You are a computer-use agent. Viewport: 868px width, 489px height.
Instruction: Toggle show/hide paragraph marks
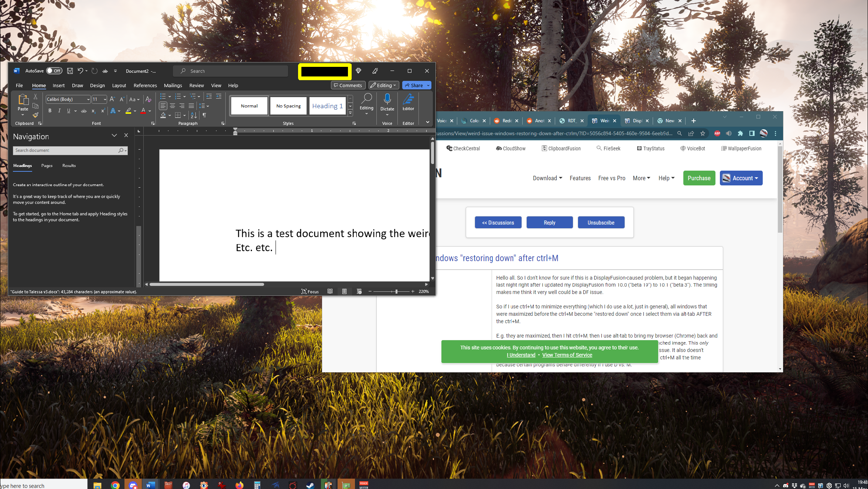tap(204, 115)
